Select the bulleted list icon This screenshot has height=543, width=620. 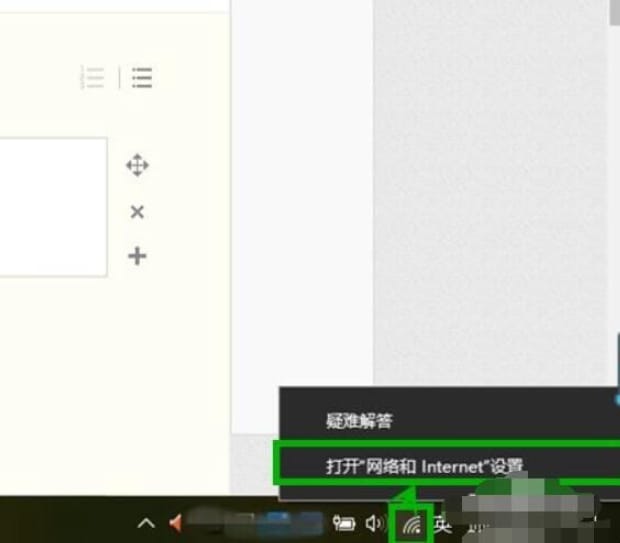click(x=142, y=78)
